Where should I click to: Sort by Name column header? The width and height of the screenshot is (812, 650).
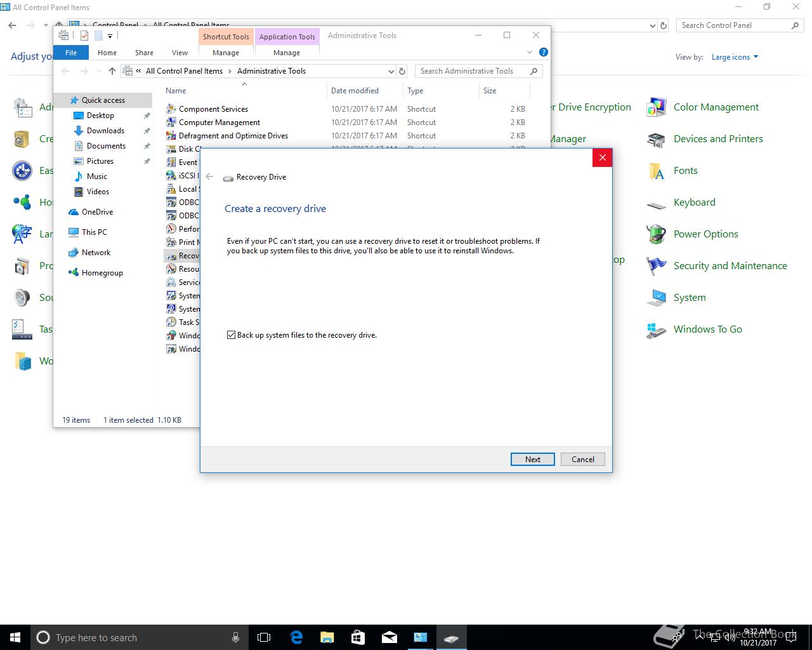tap(176, 91)
